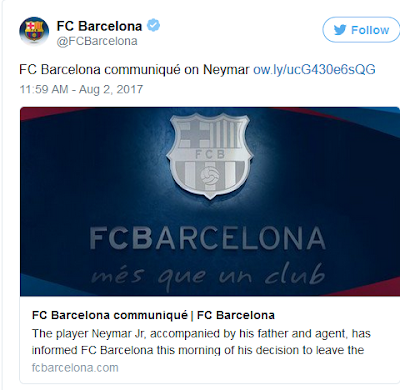Visit the @FCBarcelona handle
The height and width of the screenshot is (390, 400).
coord(97,41)
